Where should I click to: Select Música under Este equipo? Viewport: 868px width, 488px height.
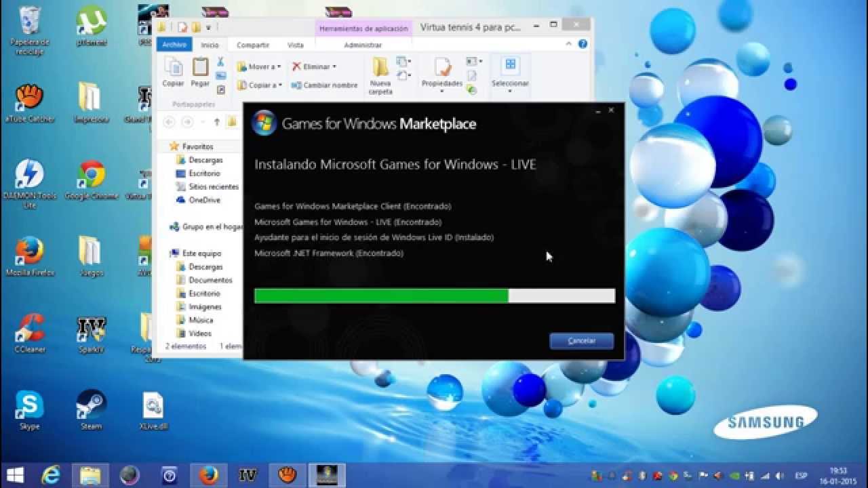[201, 320]
